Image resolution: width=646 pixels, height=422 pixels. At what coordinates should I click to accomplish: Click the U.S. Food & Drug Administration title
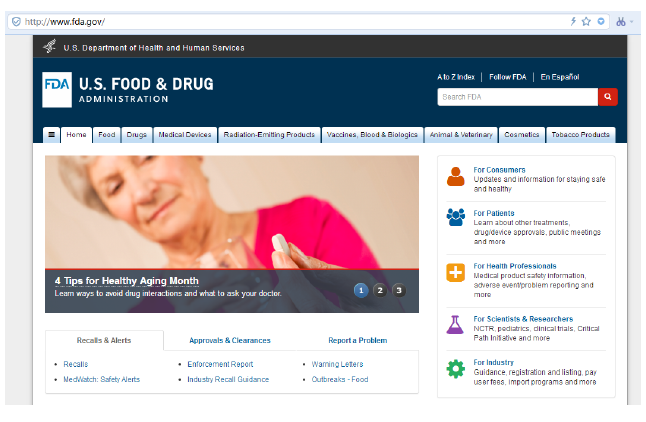[x=146, y=89]
